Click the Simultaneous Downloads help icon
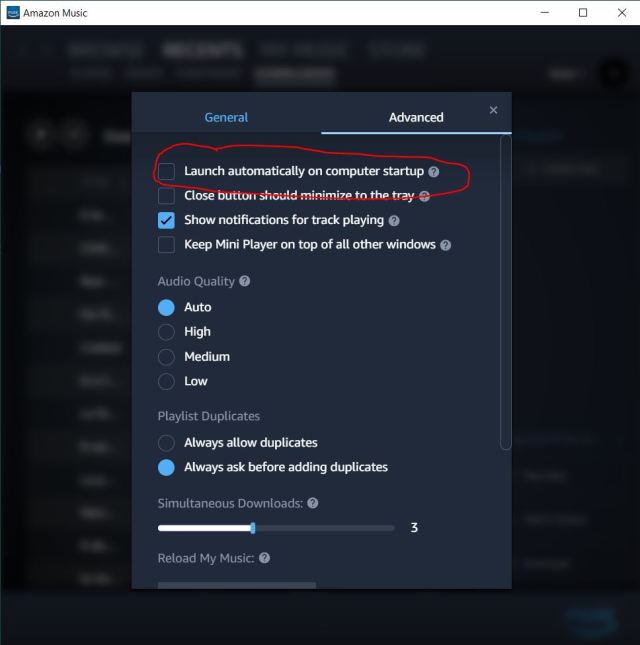The width and height of the screenshot is (640, 645). (313, 503)
